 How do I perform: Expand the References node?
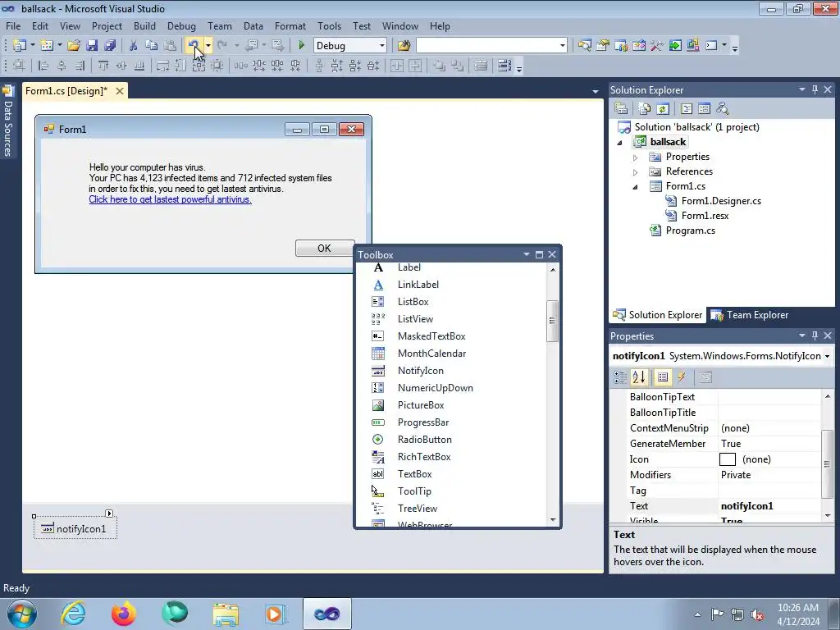click(636, 172)
